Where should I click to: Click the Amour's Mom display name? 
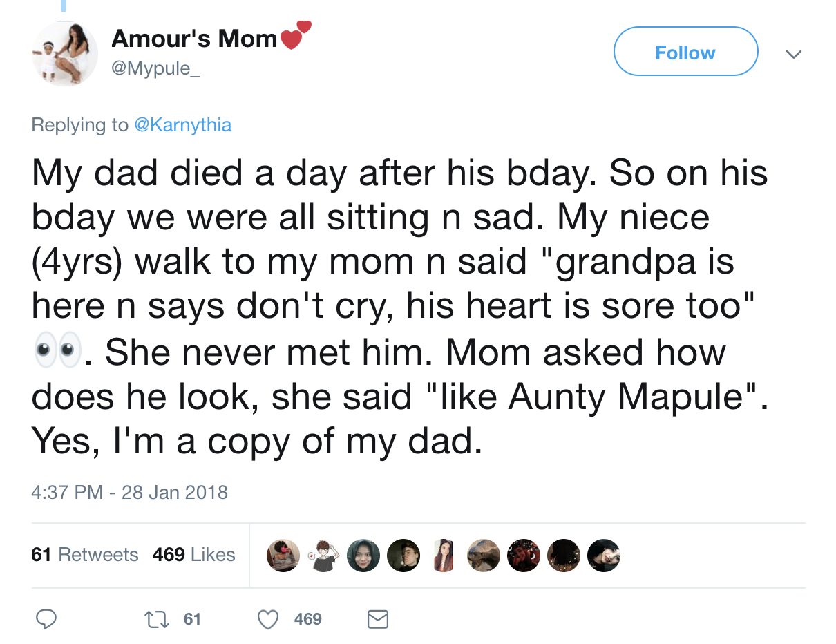pos(194,39)
